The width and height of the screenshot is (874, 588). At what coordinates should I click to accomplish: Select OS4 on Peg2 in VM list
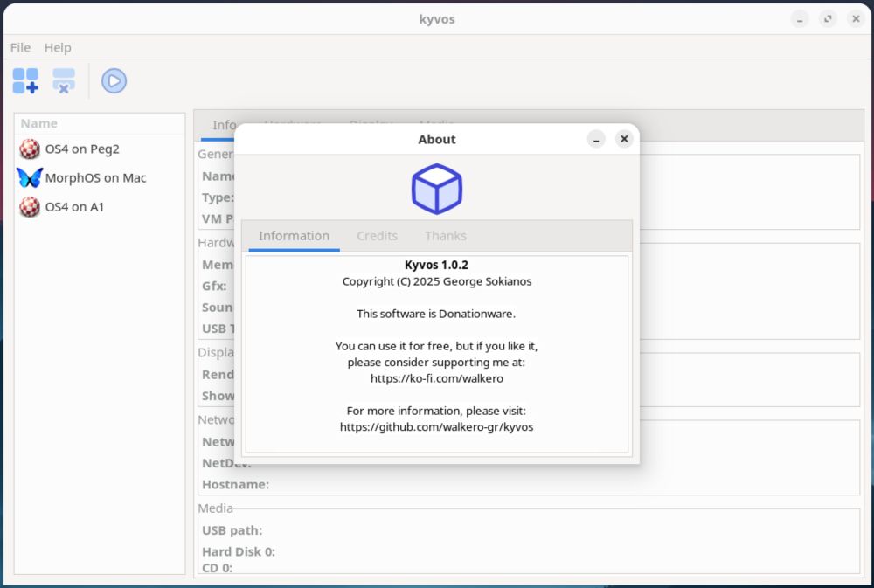[100, 149]
